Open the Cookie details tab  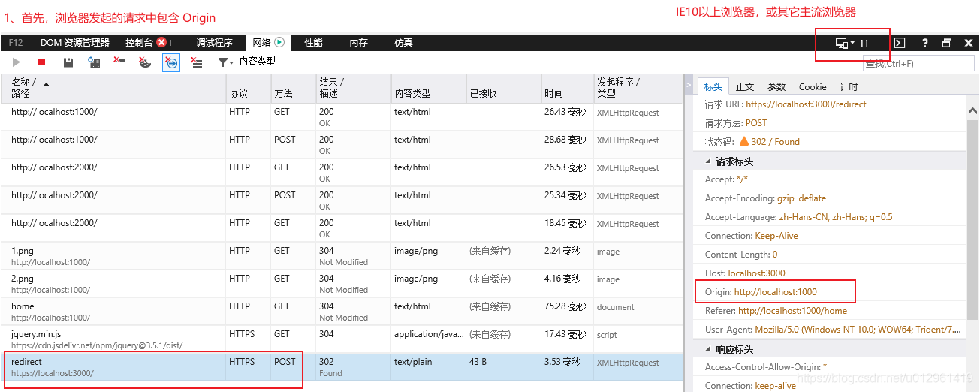tap(813, 86)
